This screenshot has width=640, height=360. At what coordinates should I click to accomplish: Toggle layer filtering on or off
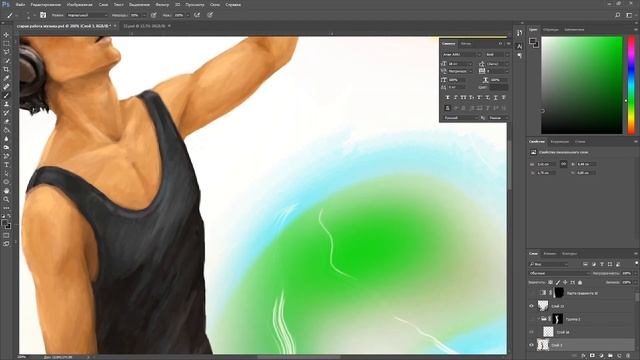pos(636,263)
